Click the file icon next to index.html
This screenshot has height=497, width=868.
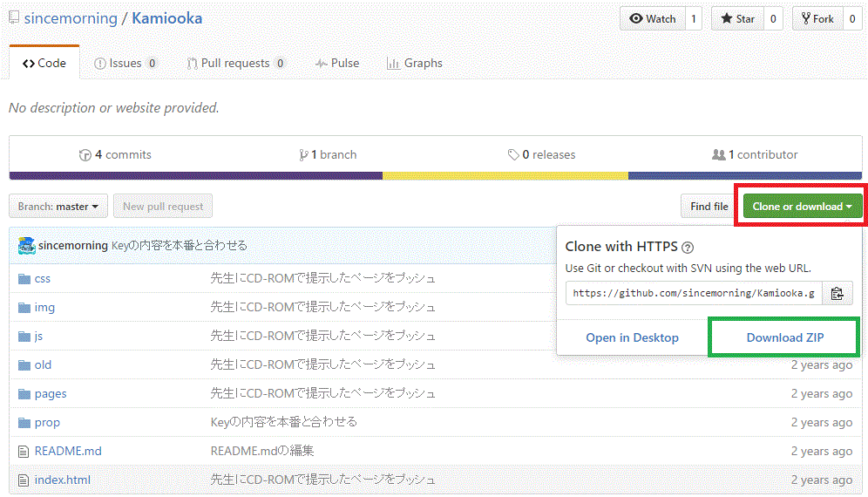[x=24, y=480]
